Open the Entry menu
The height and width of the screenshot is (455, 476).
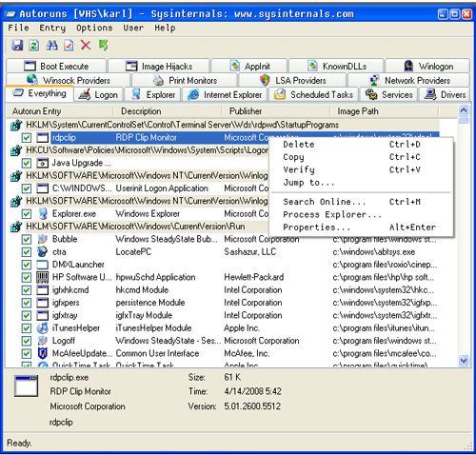pos(52,28)
